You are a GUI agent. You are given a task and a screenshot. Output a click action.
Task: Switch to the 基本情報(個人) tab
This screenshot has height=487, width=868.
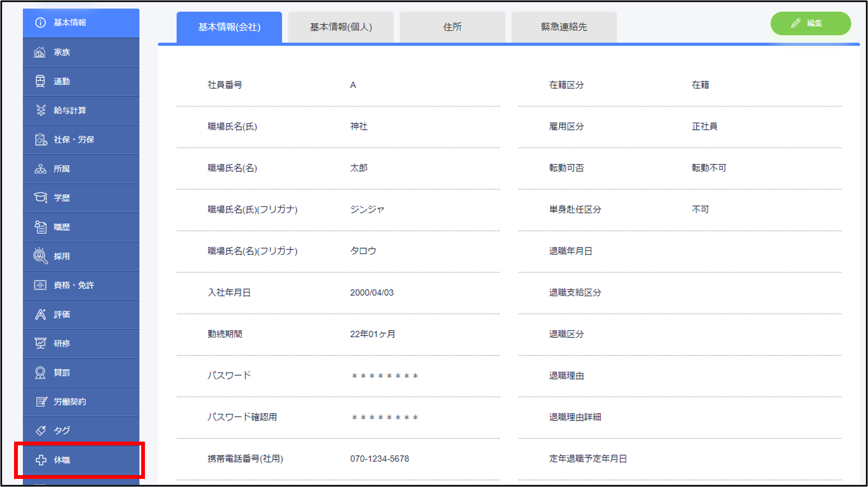341,27
